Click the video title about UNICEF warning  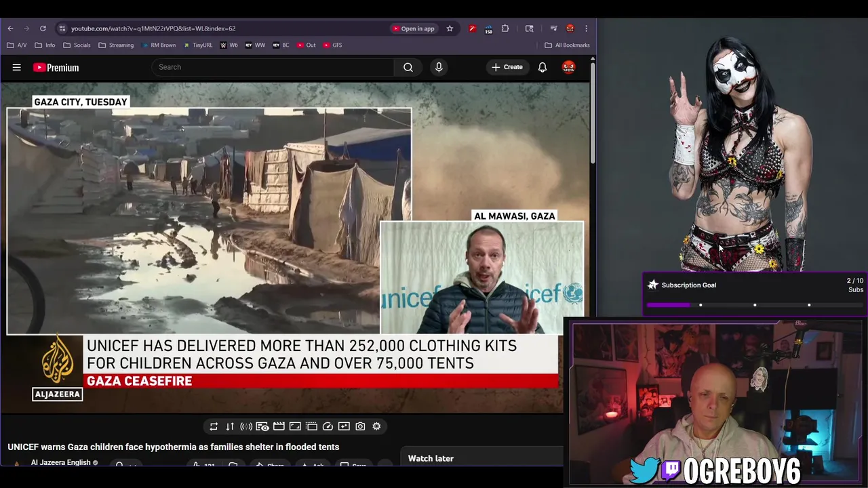pyautogui.click(x=174, y=447)
